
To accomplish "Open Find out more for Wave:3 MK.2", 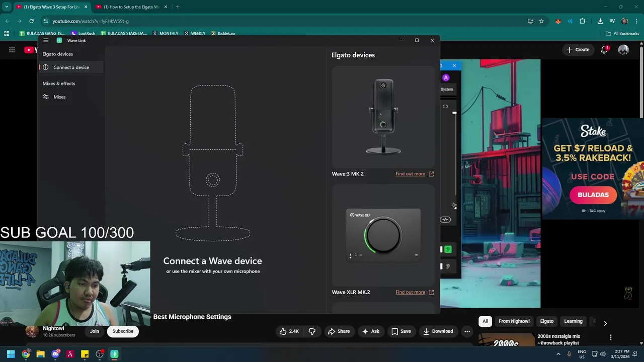I will point(410,174).
